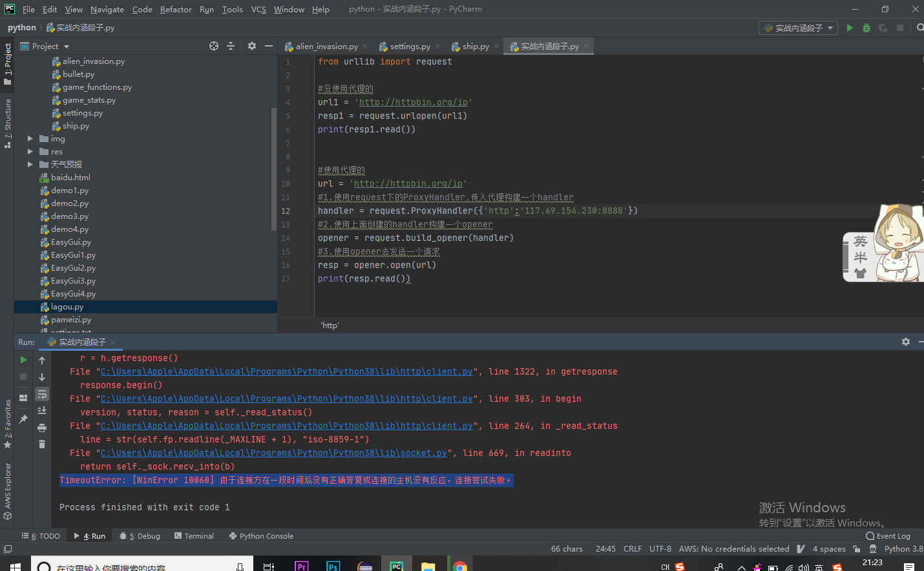Select lagou.py in project tree
924x571 pixels.
[x=145, y=307]
